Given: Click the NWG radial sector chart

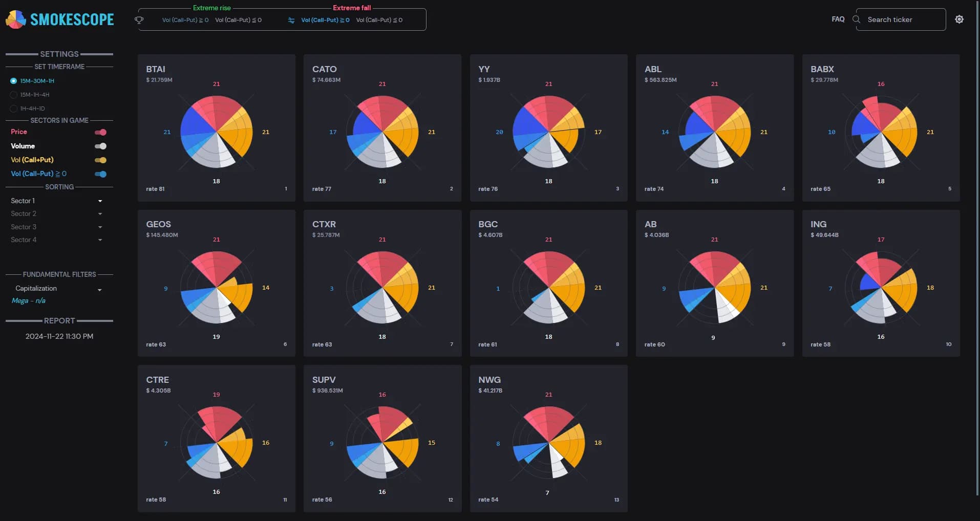Looking at the screenshot, I should point(549,443).
